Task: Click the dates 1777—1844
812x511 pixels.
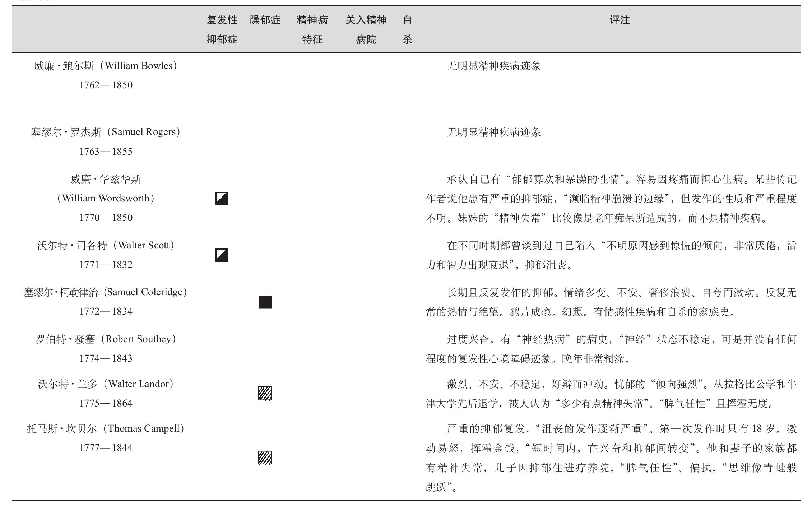Action: (x=106, y=448)
